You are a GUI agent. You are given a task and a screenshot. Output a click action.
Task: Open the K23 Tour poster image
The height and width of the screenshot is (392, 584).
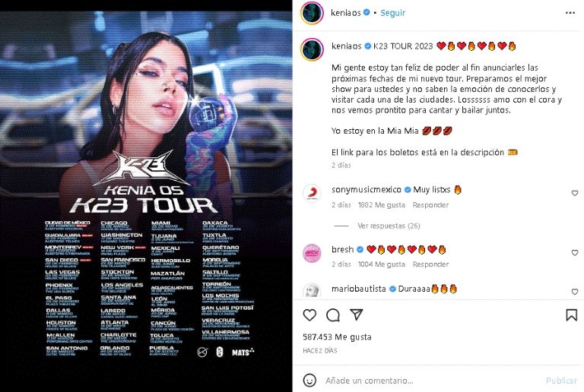(146, 196)
